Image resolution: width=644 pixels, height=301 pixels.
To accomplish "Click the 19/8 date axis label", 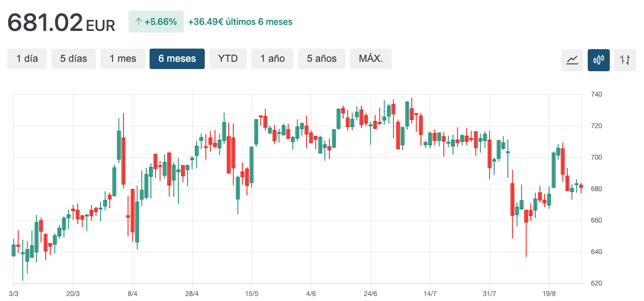I will click(x=549, y=293).
